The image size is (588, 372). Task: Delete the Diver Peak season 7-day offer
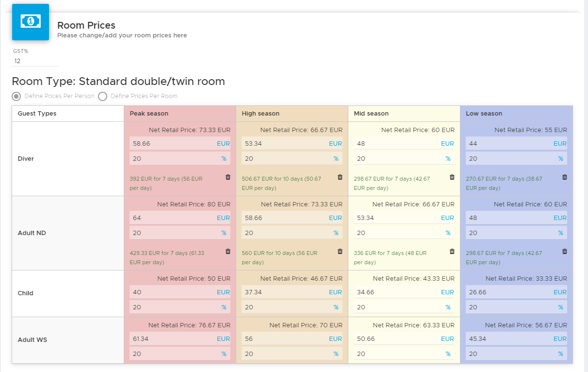click(228, 177)
